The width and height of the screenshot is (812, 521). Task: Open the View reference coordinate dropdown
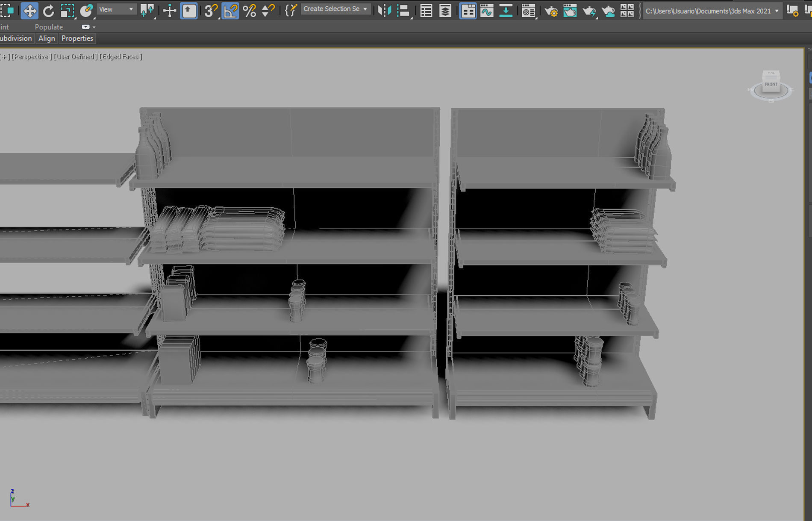tap(116, 9)
